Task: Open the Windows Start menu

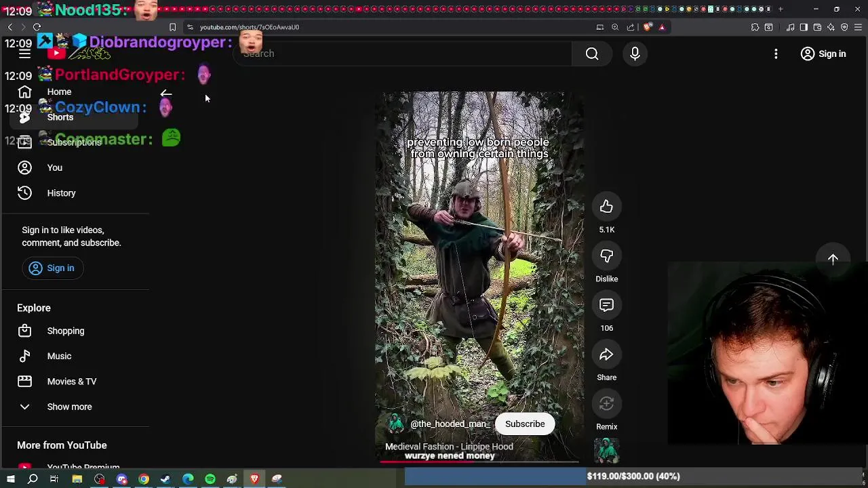Action: pos(11,479)
